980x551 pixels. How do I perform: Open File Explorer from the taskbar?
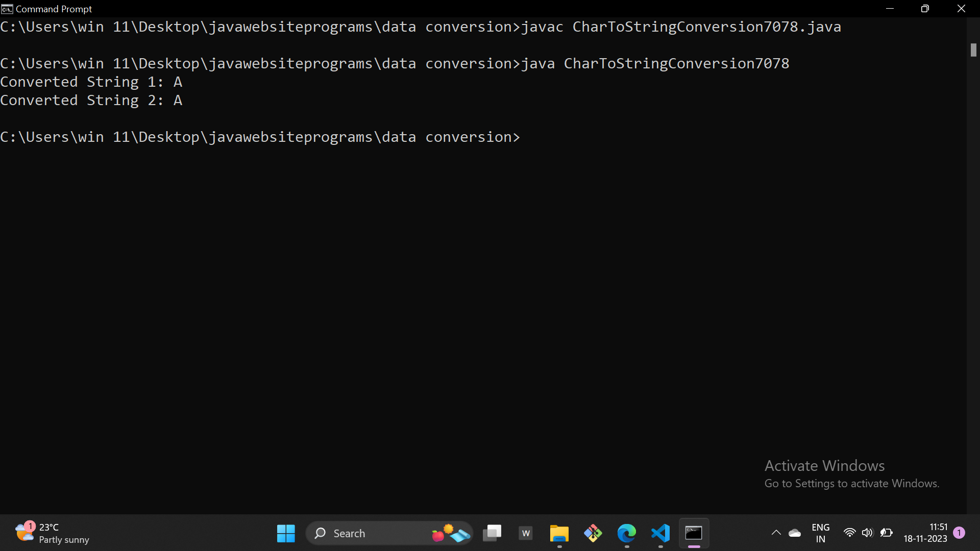pyautogui.click(x=559, y=533)
